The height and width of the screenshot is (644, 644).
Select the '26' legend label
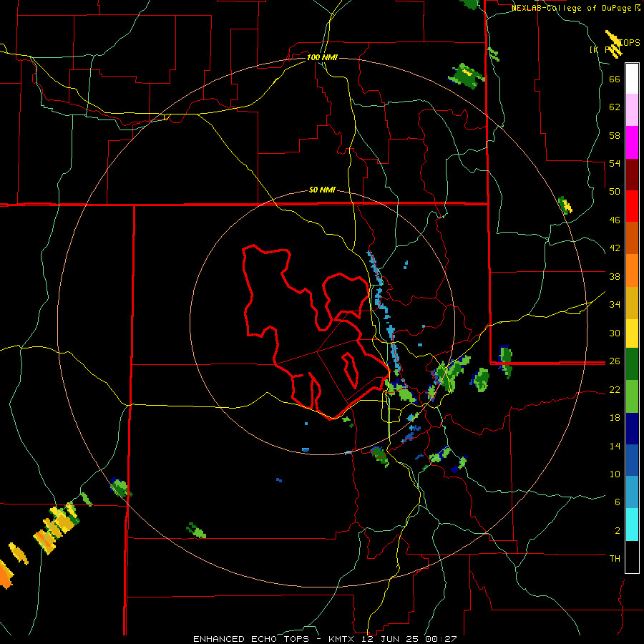pos(615,361)
